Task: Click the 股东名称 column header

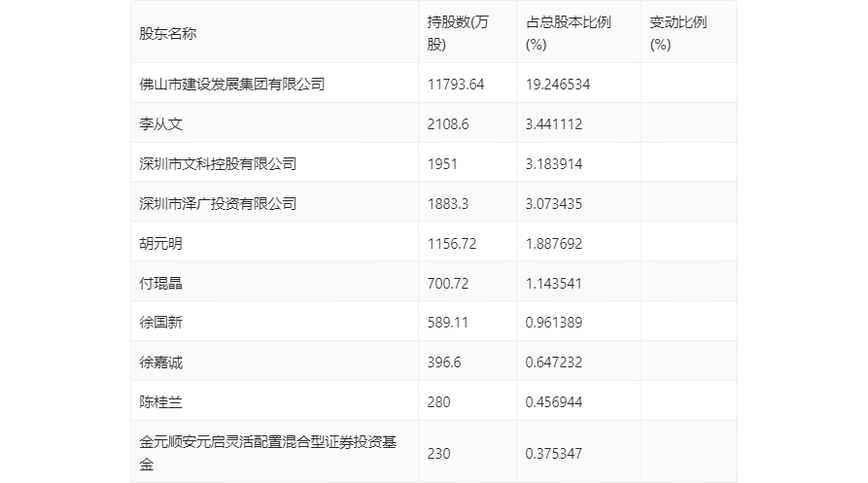Action: 168,34
